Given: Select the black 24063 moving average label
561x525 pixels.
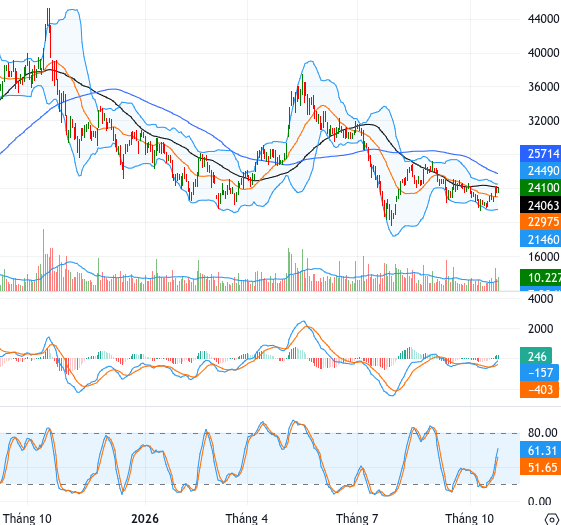Looking at the screenshot, I should (540, 205).
